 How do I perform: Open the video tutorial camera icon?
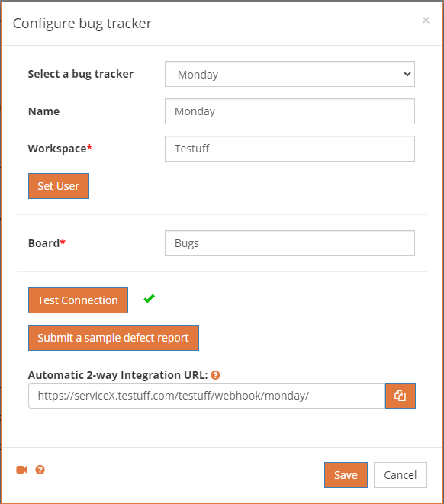tap(22, 470)
